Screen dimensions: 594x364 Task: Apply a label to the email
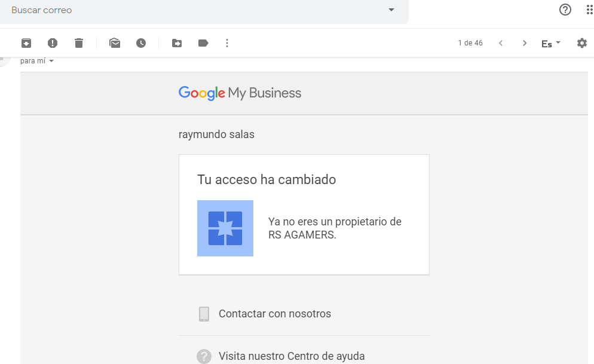(x=202, y=42)
